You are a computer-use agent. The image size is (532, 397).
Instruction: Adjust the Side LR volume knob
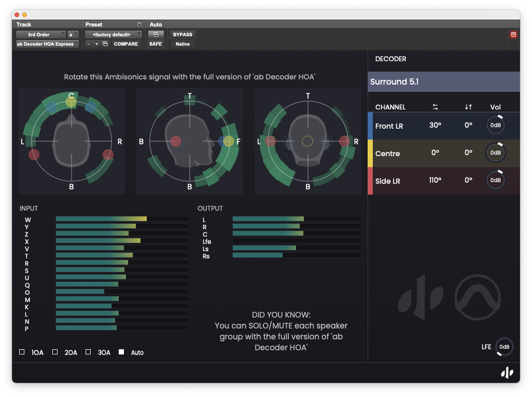point(495,180)
